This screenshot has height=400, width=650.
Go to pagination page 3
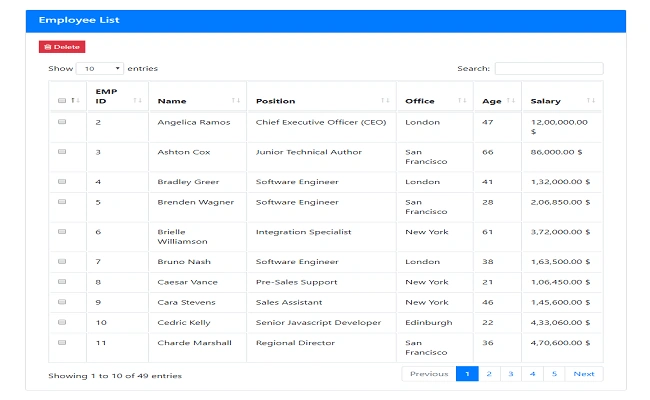511,374
